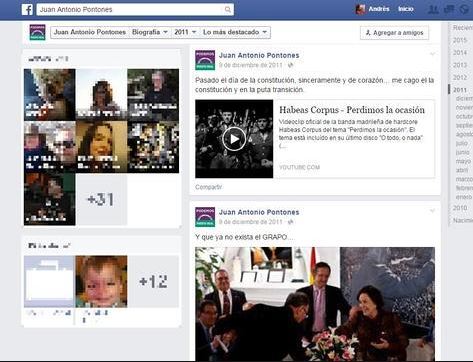Open date link of GRAPO post
Image resolution: width=473 pixels, height=362 pixels.
[251, 222]
